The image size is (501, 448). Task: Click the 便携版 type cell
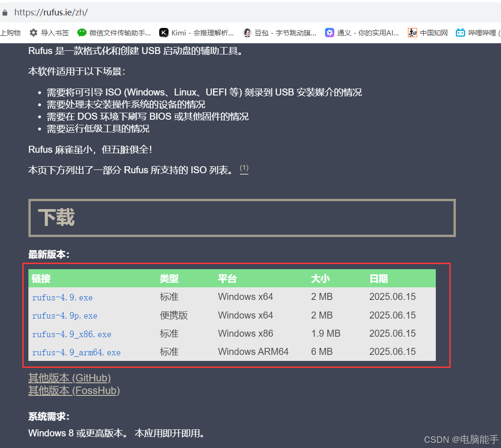coord(174,315)
